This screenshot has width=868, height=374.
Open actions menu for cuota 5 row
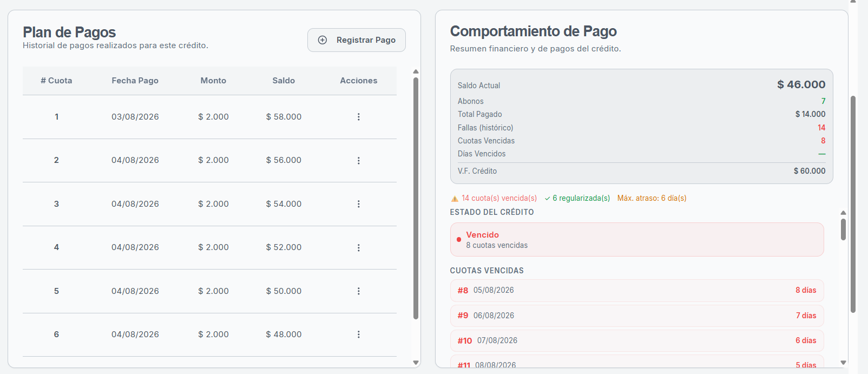pyautogui.click(x=358, y=291)
